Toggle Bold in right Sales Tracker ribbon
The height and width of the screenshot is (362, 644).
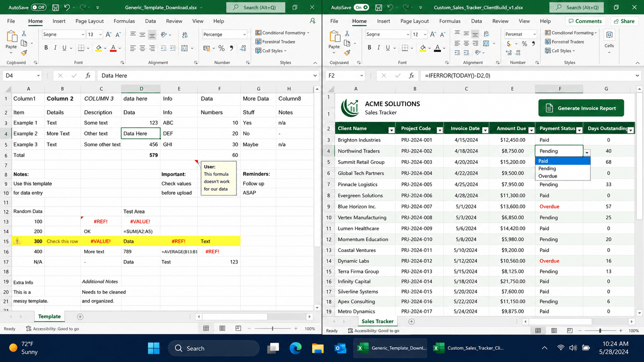pos(369,48)
